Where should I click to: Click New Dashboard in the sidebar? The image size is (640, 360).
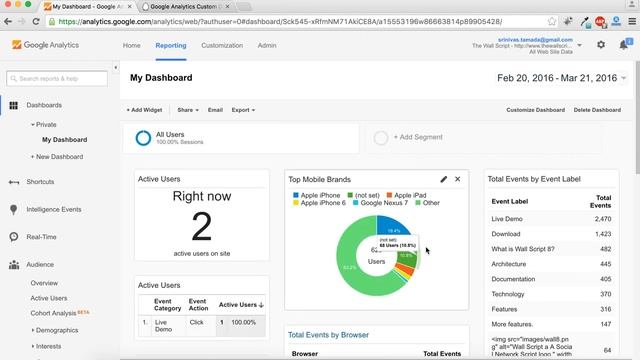pos(58,157)
